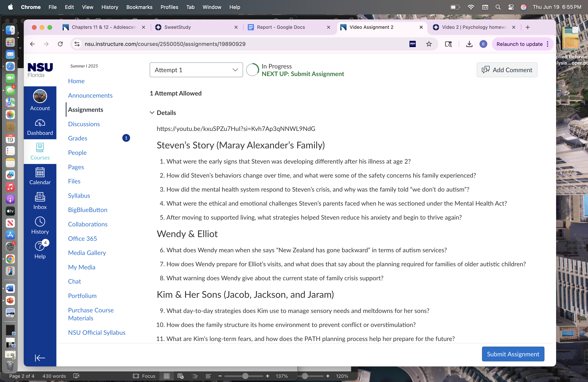Viewport: 588px width, 382px height.
Task: Open the Calendar in Canvas global navigation
Action: pos(40,176)
